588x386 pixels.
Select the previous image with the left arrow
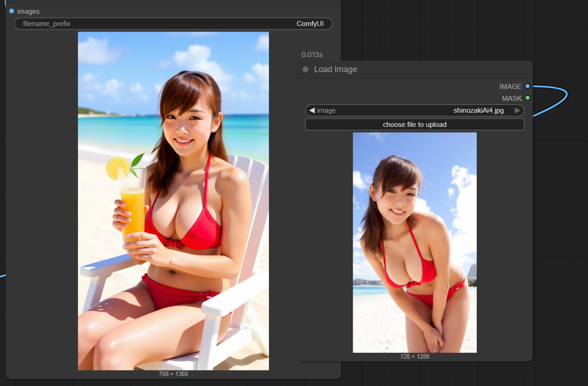312,110
